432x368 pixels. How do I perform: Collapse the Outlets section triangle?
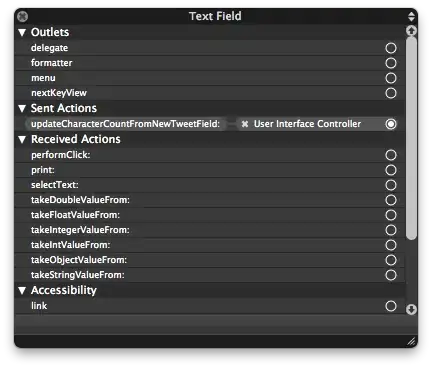[22, 32]
